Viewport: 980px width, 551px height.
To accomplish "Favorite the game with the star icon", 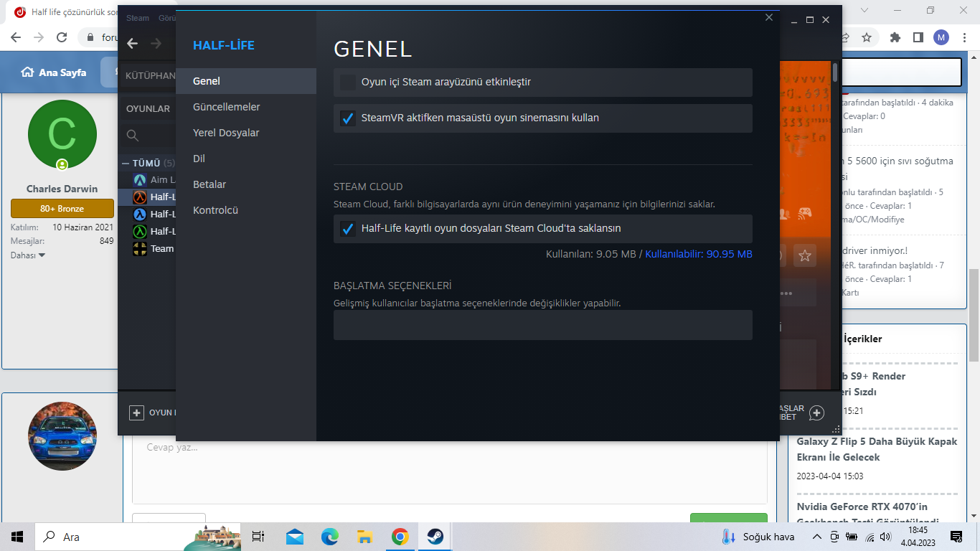I will point(805,255).
